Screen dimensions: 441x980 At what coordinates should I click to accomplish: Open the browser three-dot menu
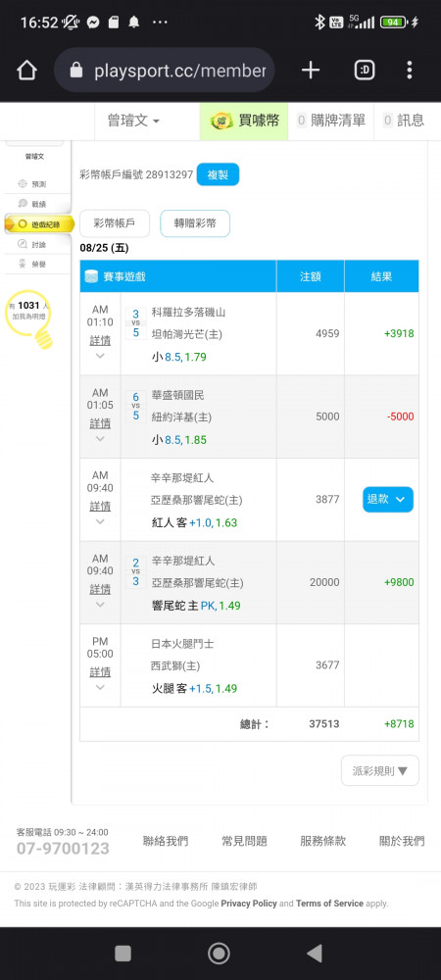click(x=409, y=71)
